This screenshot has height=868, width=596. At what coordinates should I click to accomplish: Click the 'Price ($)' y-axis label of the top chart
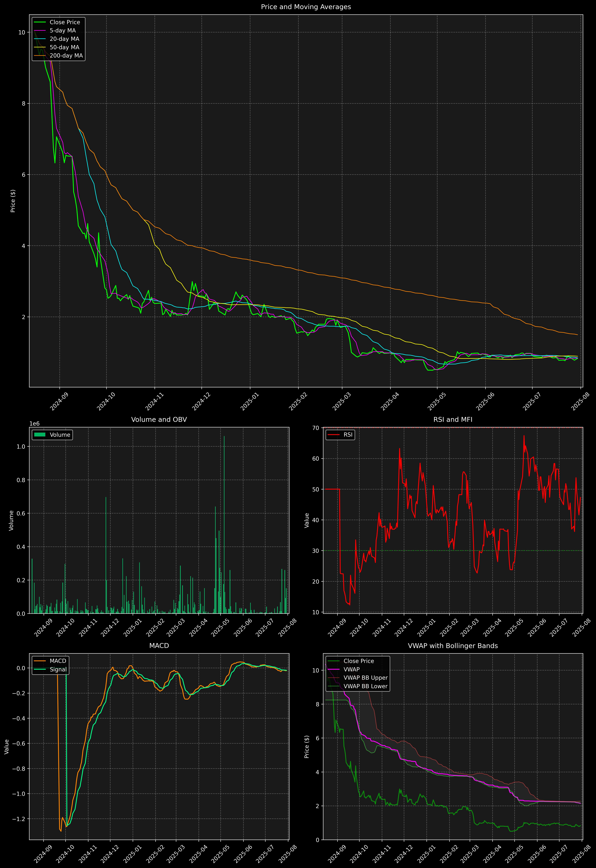13,201
